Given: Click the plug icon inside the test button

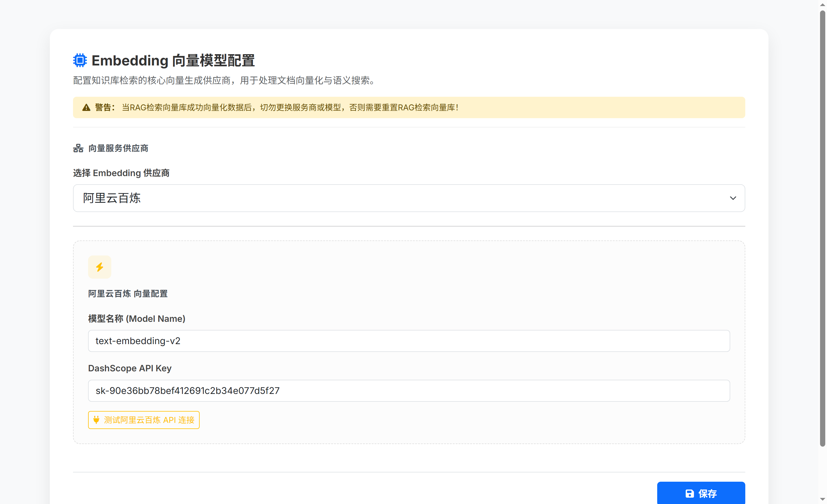Looking at the screenshot, I should click(x=96, y=420).
